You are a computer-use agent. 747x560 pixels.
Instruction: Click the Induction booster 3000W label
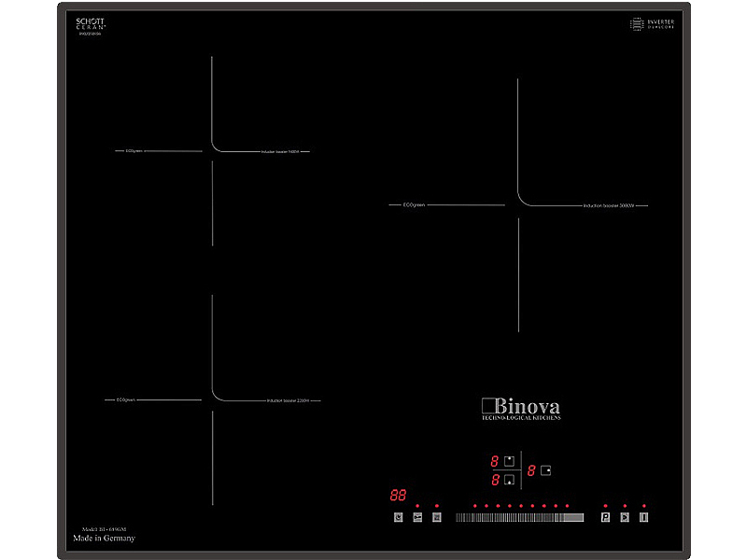[x=613, y=204]
